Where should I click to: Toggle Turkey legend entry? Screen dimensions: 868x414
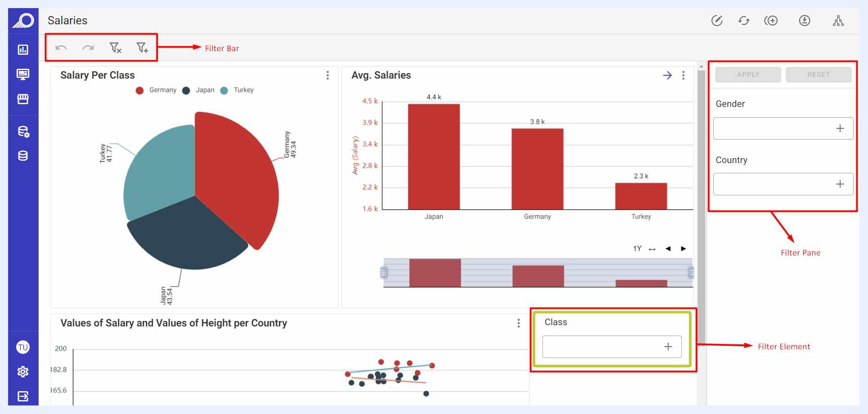[237, 90]
